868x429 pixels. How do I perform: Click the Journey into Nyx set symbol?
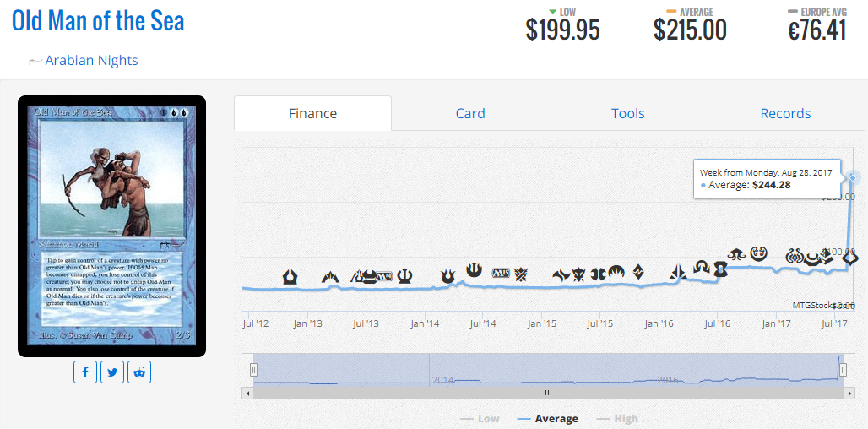coord(474,269)
